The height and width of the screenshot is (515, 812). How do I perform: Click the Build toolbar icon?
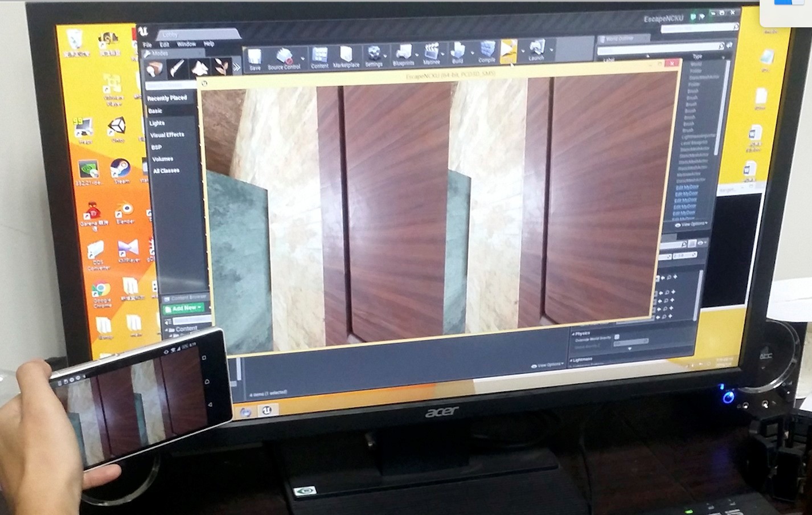click(x=458, y=52)
